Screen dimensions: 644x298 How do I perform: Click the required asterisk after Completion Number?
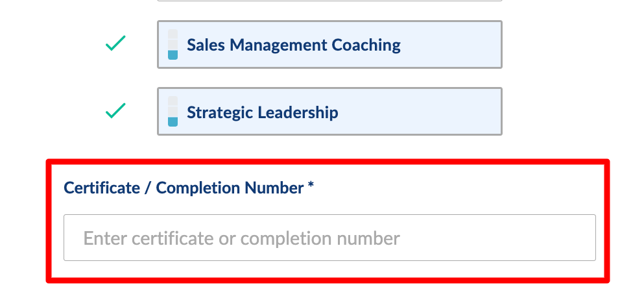click(x=311, y=187)
